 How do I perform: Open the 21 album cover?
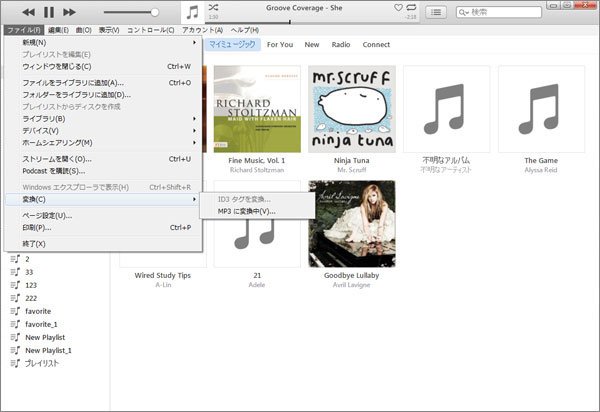click(x=257, y=243)
